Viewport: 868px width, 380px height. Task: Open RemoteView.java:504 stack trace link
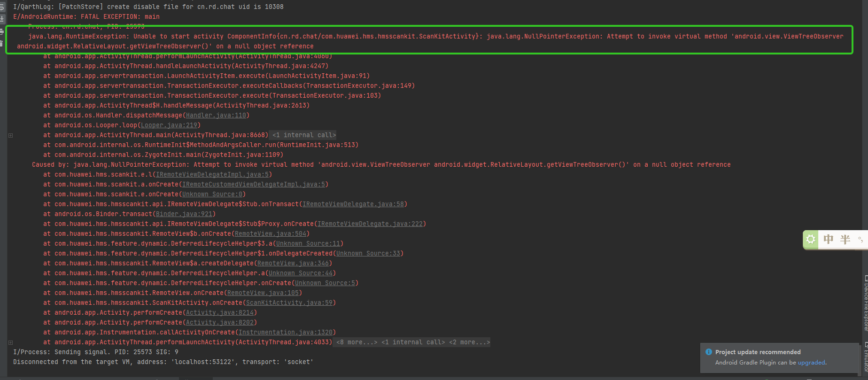pos(271,234)
